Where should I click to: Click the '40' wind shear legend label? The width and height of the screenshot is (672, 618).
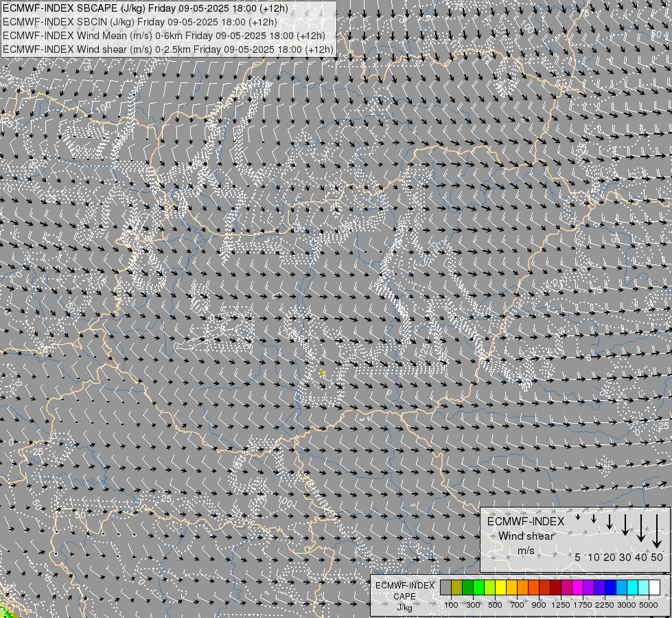click(x=640, y=557)
